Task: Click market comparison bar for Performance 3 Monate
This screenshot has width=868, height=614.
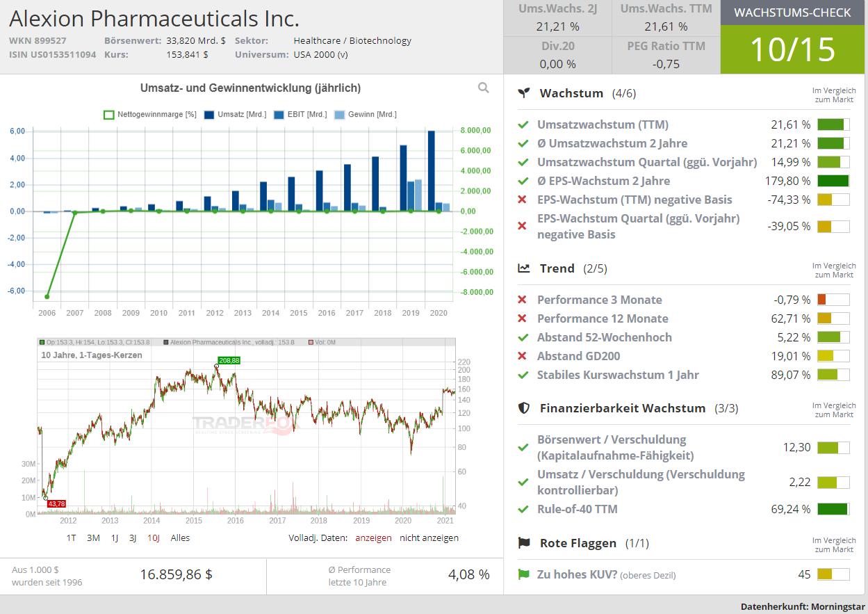Action: [833, 300]
